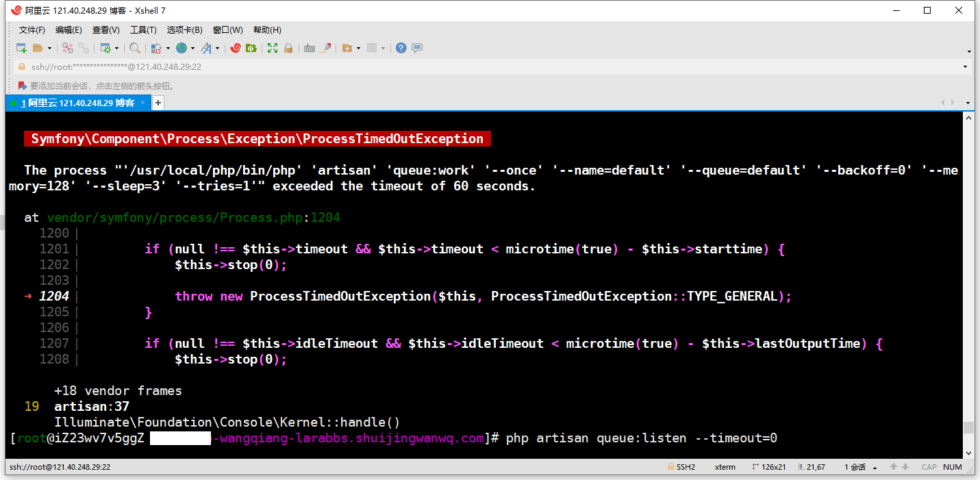Click the terminal scrollbar thumb

(x=968, y=427)
